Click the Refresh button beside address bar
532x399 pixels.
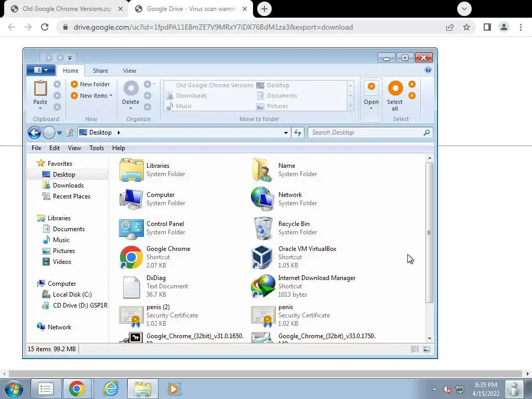(298, 132)
